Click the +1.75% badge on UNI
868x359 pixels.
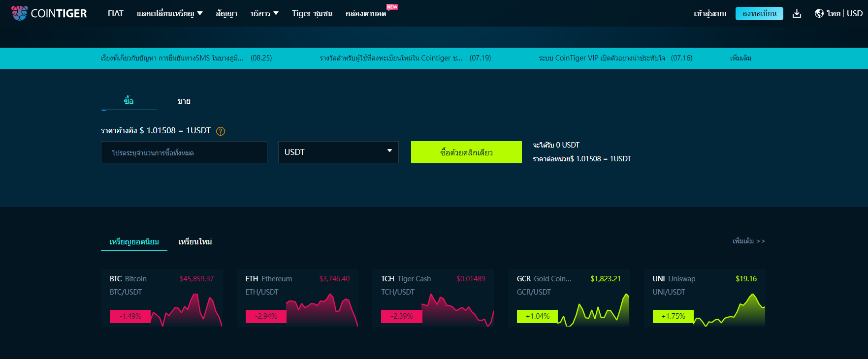click(673, 316)
